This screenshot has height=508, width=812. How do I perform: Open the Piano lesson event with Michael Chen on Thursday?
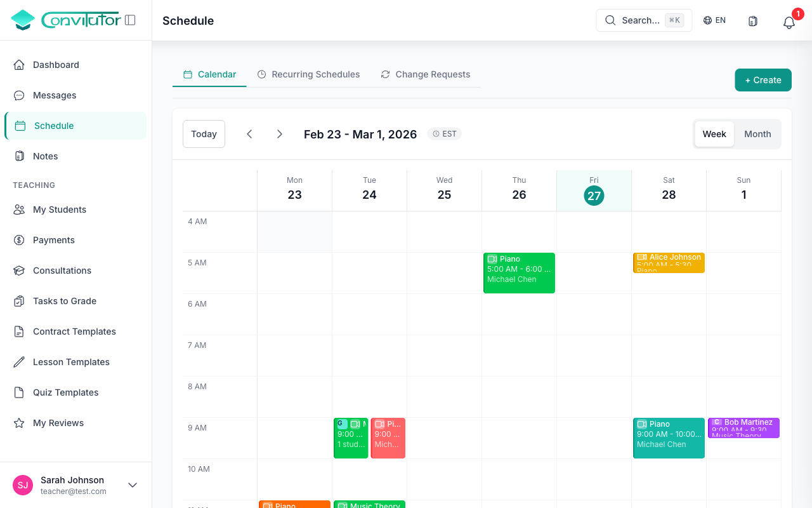[519, 272]
